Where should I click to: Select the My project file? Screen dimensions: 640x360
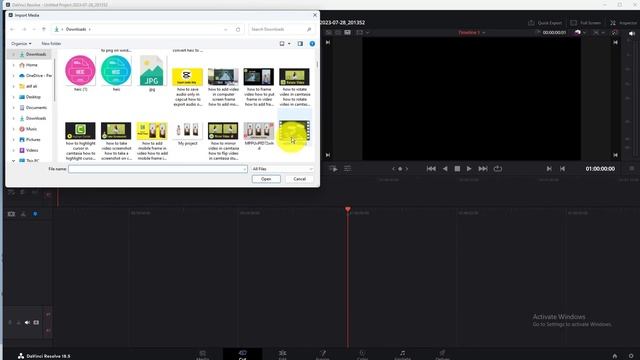(x=187, y=134)
